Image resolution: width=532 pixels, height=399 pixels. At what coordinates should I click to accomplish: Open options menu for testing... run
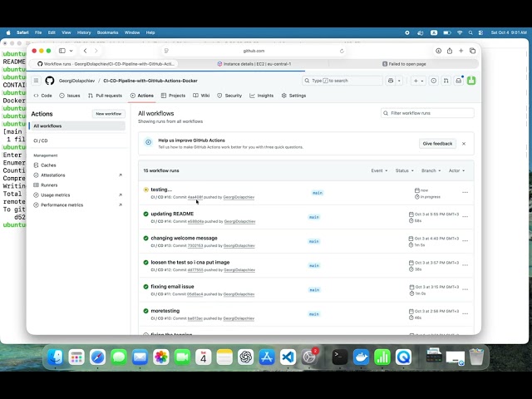pyautogui.click(x=465, y=192)
